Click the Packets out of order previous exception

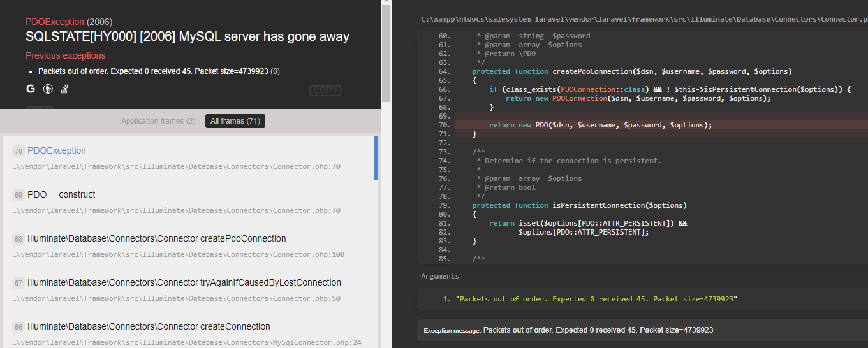[155, 71]
